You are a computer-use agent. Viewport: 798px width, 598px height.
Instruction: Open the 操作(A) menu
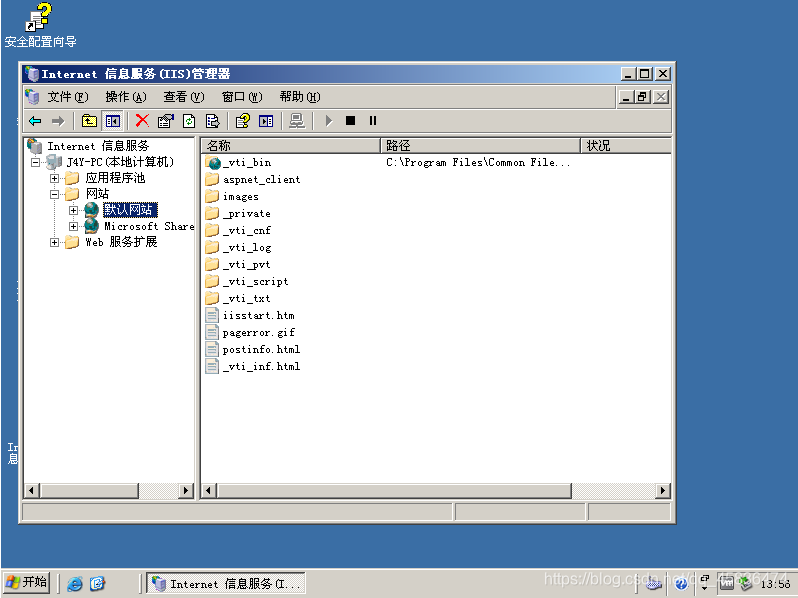click(126, 97)
